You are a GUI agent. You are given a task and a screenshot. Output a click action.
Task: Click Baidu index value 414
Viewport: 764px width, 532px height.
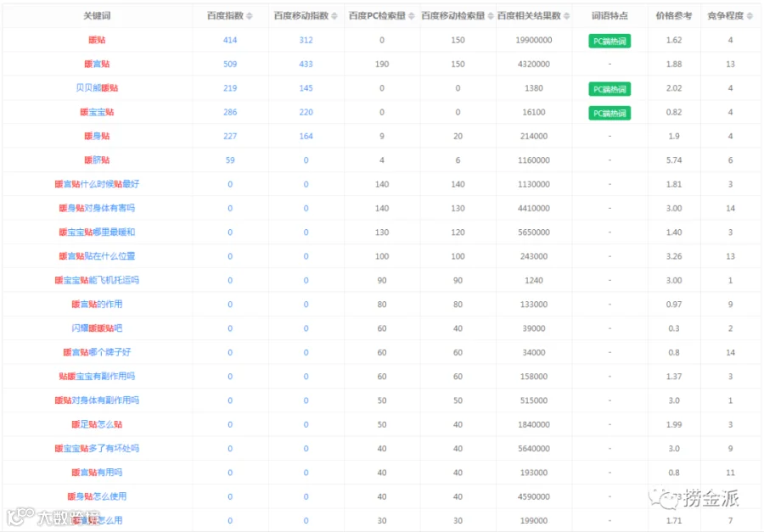point(230,40)
